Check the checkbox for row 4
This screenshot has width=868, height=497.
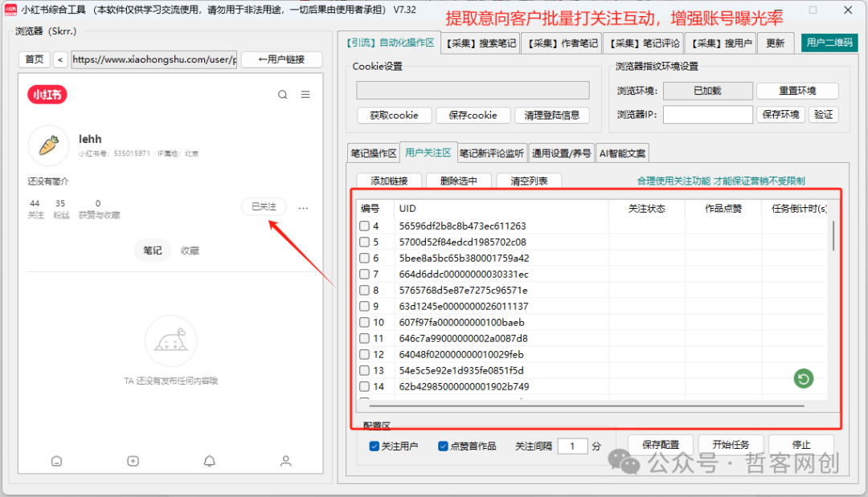[364, 226]
